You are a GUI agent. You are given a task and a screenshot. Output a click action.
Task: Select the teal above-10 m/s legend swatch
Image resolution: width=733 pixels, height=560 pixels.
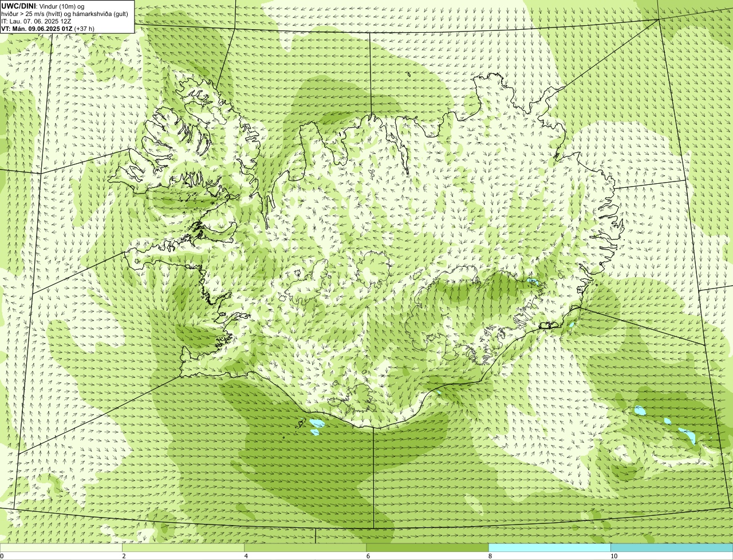point(672,547)
